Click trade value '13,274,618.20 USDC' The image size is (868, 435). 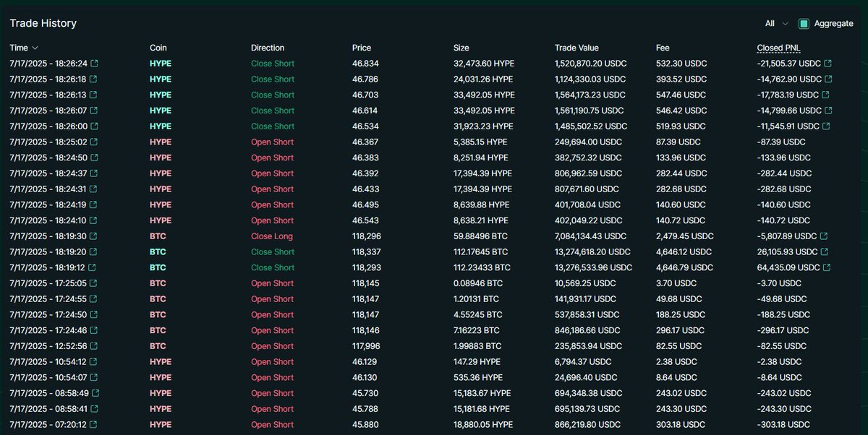click(593, 252)
